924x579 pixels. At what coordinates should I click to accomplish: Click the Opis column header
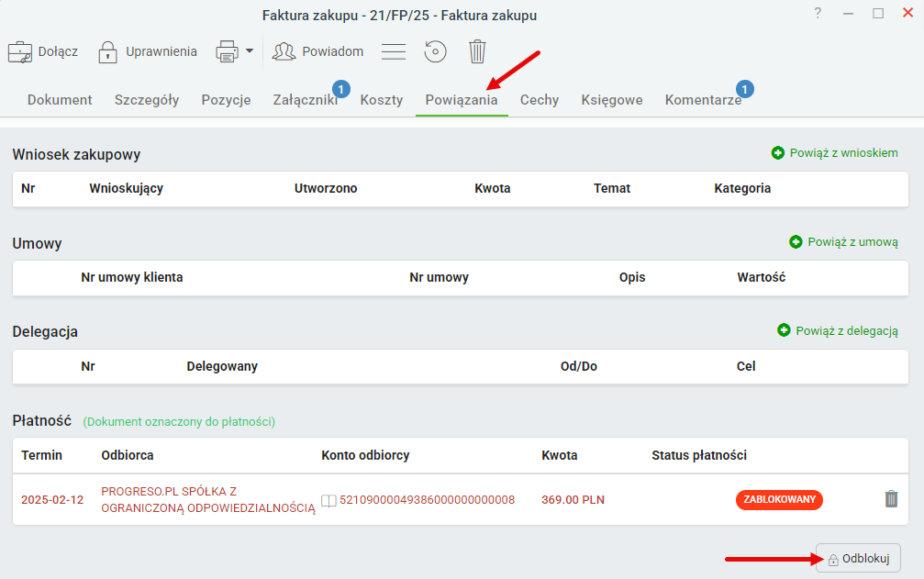[x=632, y=277]
